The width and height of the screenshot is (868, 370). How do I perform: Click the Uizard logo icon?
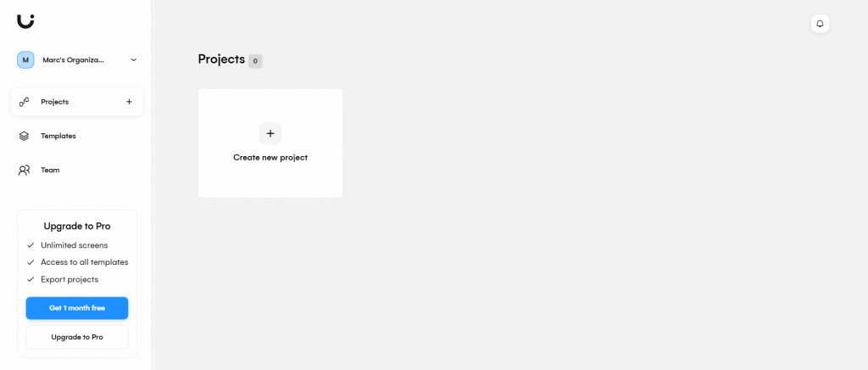[25, 21]
